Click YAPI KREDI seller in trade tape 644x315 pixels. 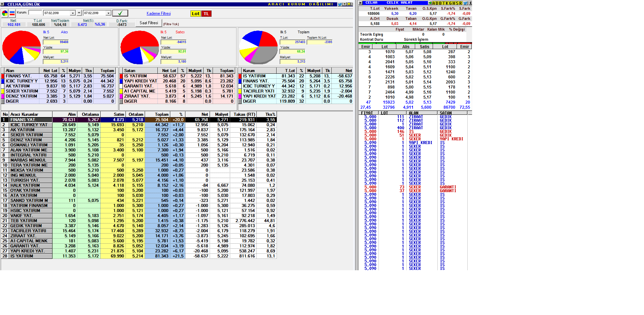click(451, 139)
